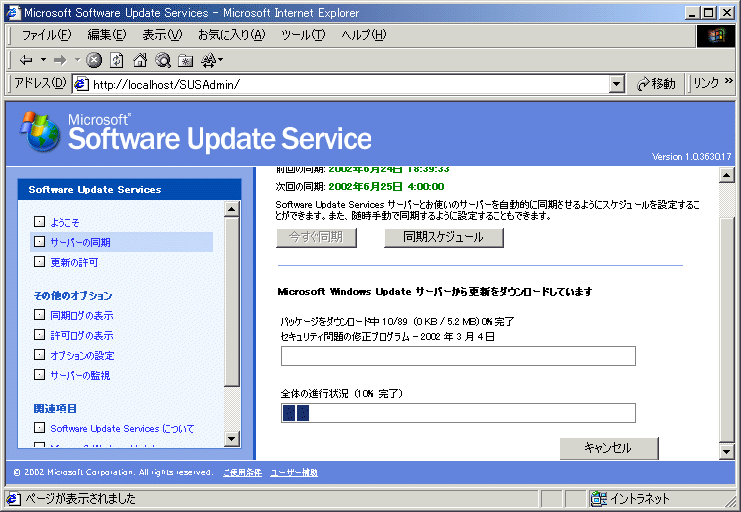The image size is (741, 512).
Task: Click the main content scrollbar thumb
Action: [x=726, y=330]
